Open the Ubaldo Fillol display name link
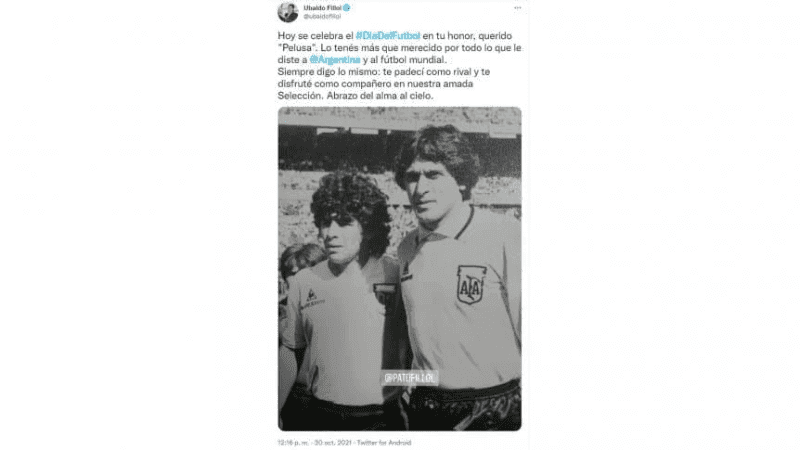Viewport: 800px width, 450px height. pos(322,8)
